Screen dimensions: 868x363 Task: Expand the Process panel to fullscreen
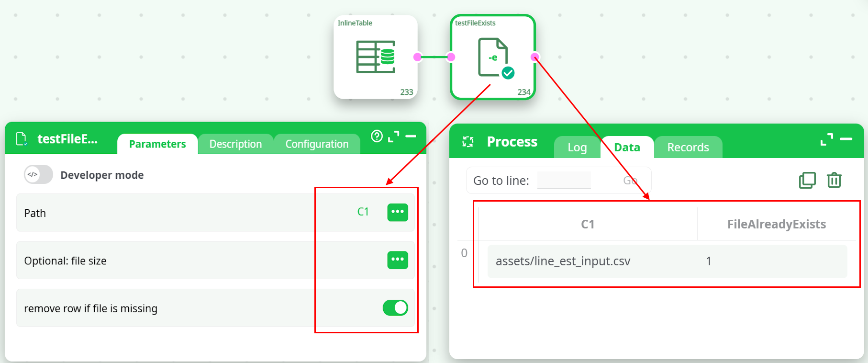coord(826,139)
